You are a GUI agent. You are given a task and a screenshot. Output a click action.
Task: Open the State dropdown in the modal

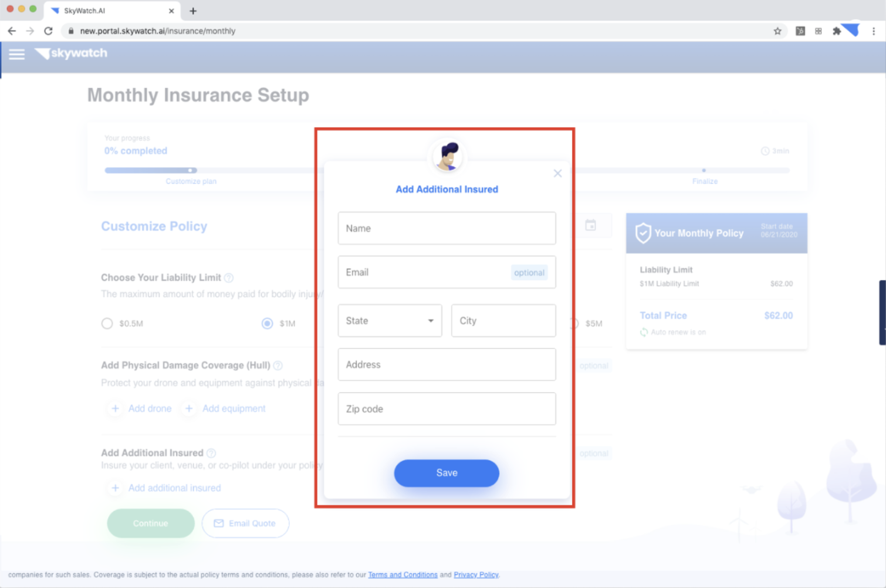click(389, 320)
